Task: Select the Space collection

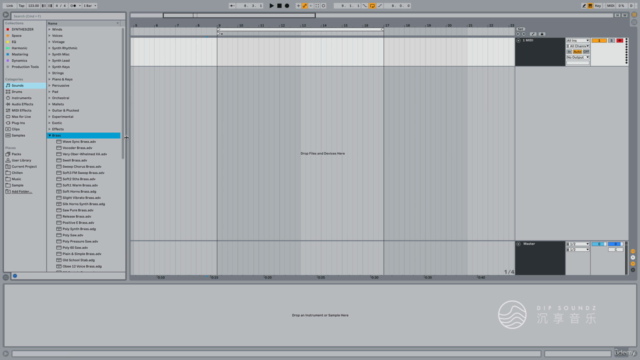Action: pyautogui.click(x=16, y=36)
